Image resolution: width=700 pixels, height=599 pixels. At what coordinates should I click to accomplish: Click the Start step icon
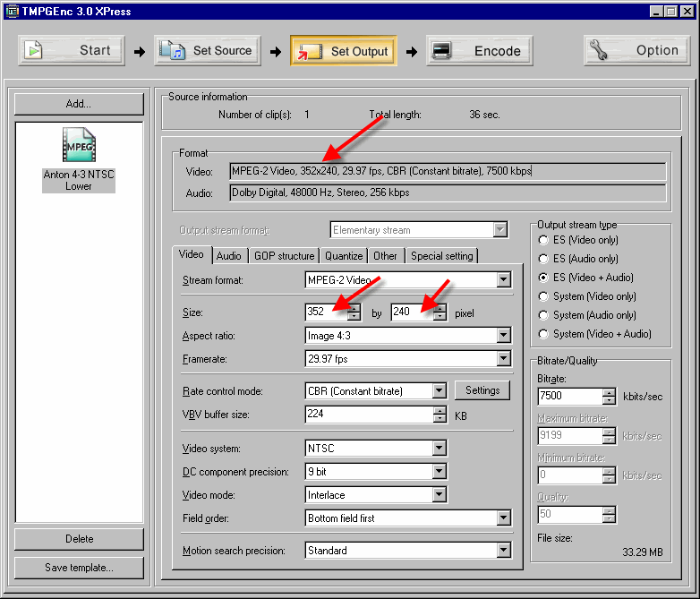point(33,50)
